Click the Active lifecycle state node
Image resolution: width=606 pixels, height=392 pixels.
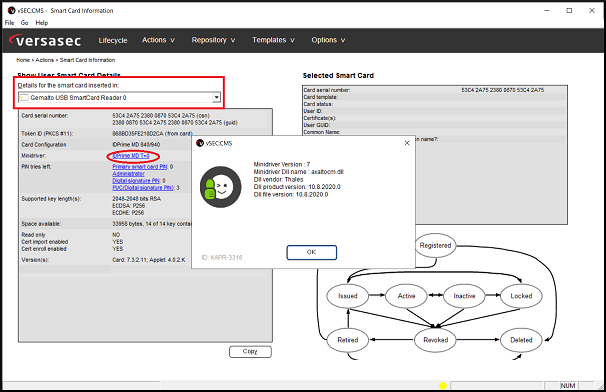[407, 296]
